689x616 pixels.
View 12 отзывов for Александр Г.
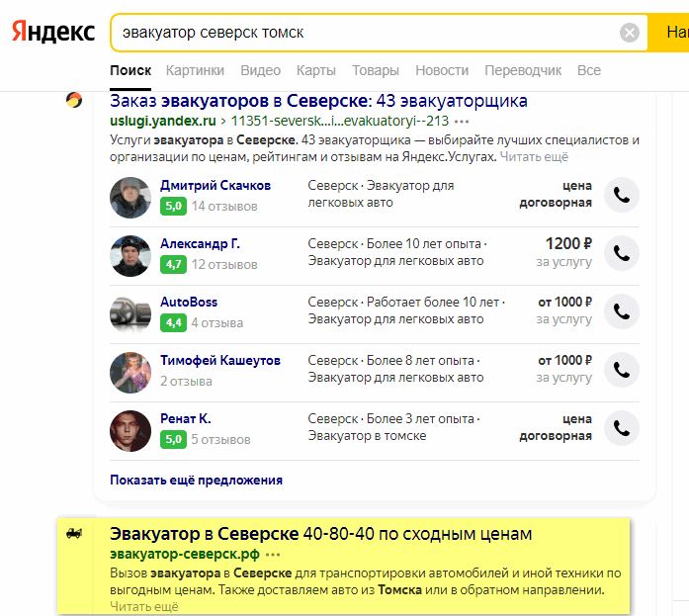point(224,265)
